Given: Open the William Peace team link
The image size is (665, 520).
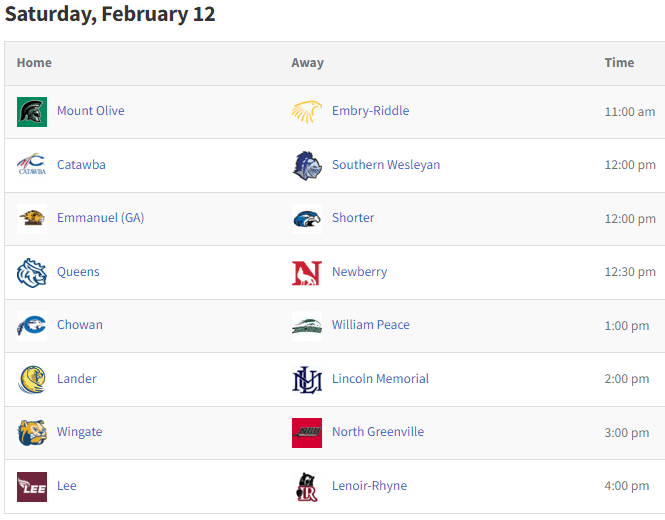Looking at the screenshot, I should tap(371, 325).
